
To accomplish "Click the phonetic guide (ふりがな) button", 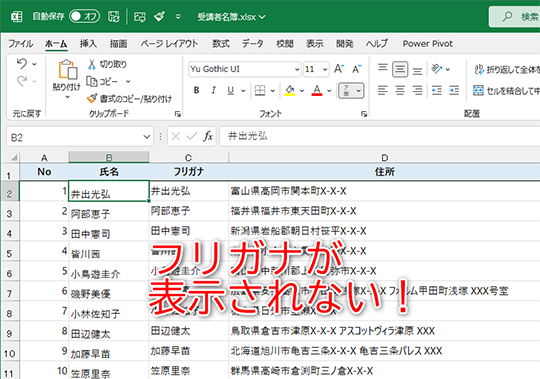I will point(346,91).
